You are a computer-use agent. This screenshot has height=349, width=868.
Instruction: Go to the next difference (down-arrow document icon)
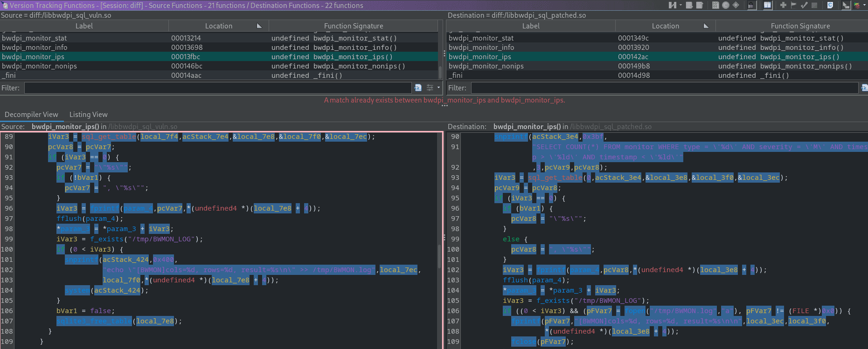click(x=689, y=5)
